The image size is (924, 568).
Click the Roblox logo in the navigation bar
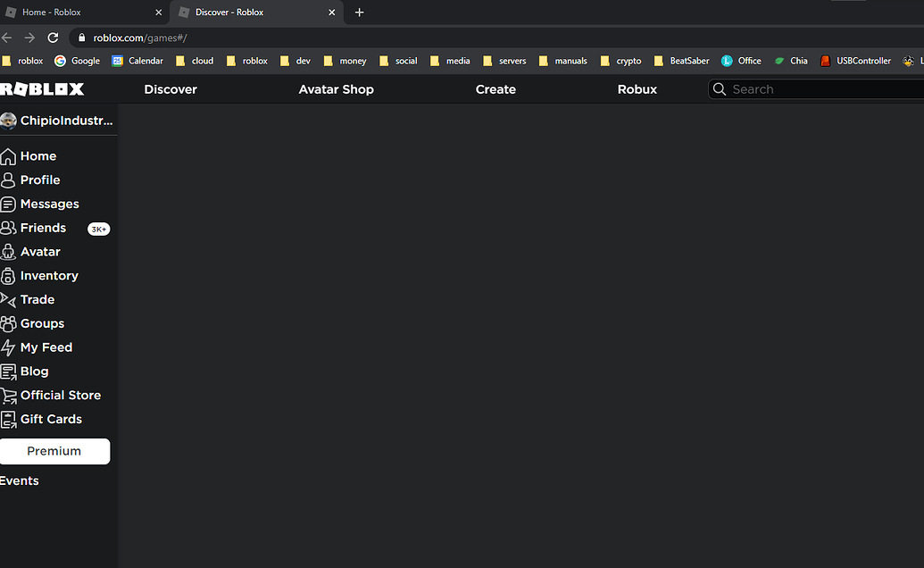pyautogui.click(x=43, y=88)
